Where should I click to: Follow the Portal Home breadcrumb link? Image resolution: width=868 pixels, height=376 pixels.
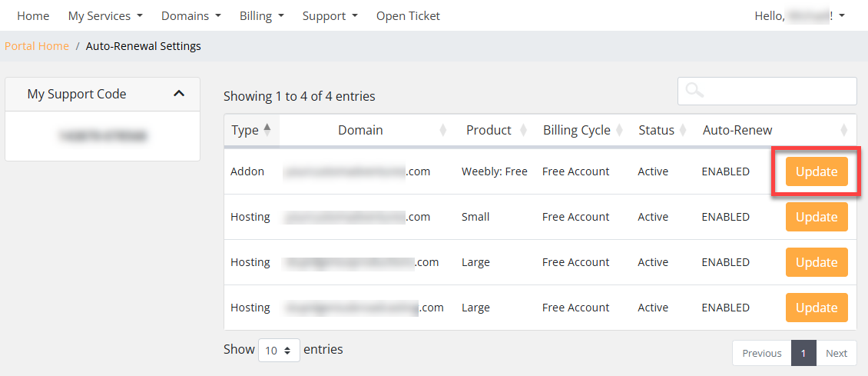(x=37, y=46)
